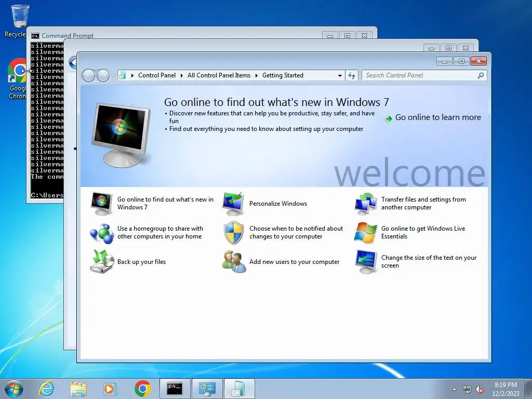532x399 pixels.
Task: Open Transfer files and settings from another computer
Action: click(x=423, y=203)
